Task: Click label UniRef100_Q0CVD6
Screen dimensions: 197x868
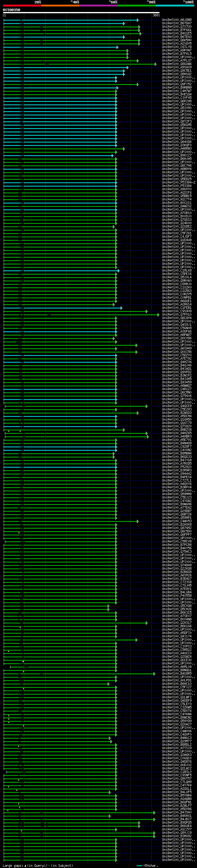Action: click(177, 338)
